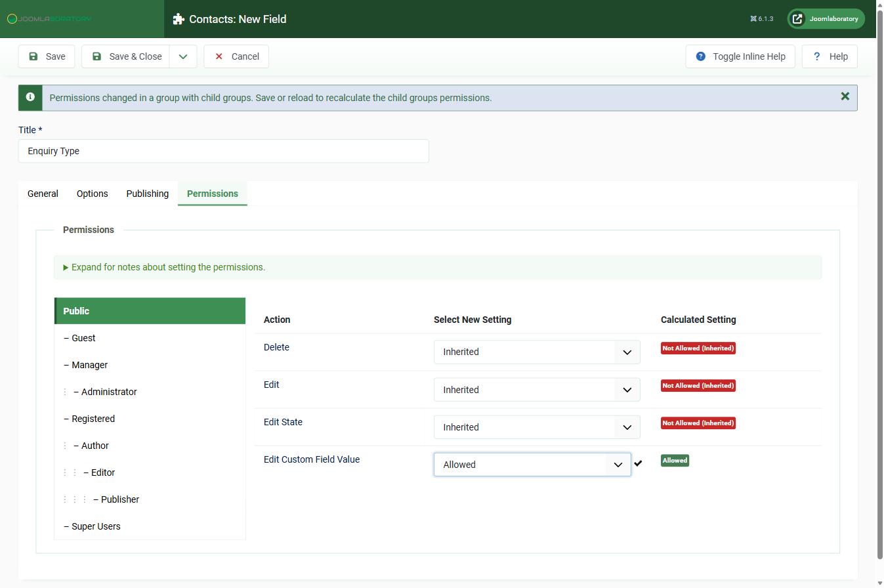Cancel editing the new field
Screen dimensions: 884x588
coord(236,56)
